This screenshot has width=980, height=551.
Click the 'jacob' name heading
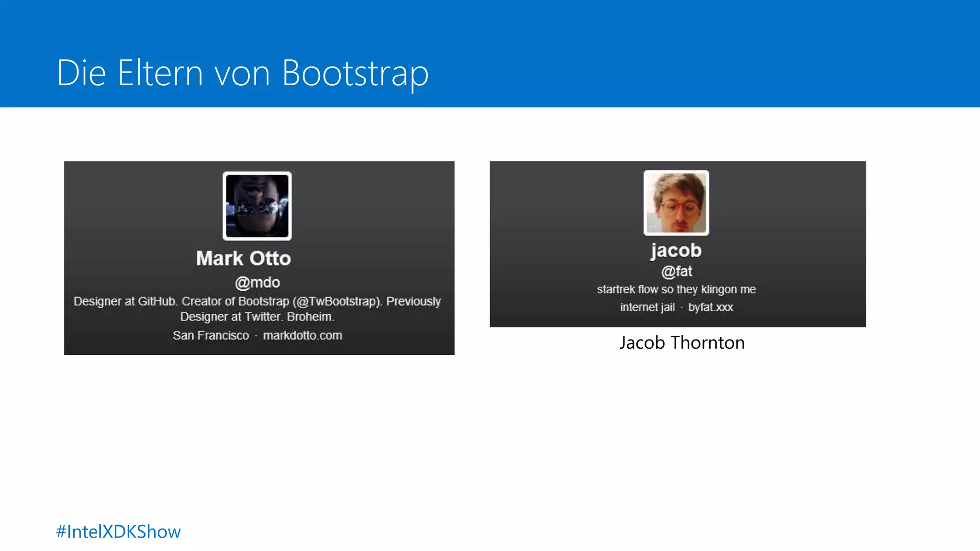pos(676,251)
